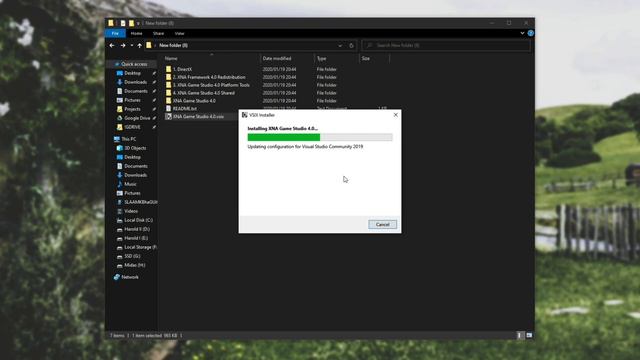Open pinned Documents under Quick access
The width and height of the screenshot is (640, 360).
coord(136,91)
